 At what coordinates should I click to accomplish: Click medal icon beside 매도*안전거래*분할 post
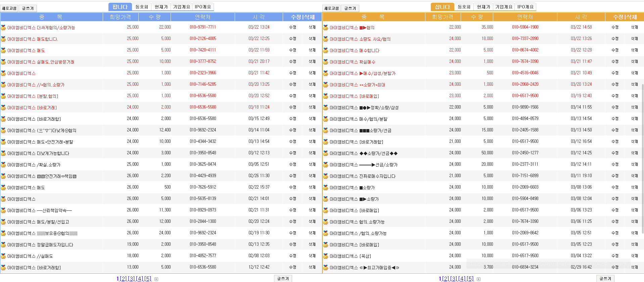3,142
